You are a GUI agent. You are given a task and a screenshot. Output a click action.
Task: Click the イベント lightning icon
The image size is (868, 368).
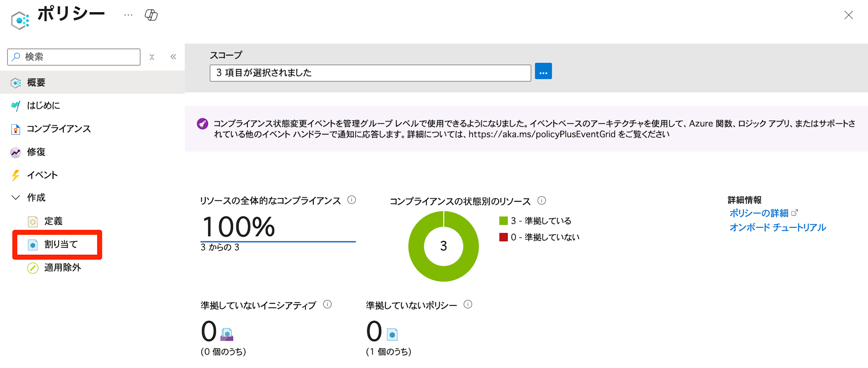(16, 175)
